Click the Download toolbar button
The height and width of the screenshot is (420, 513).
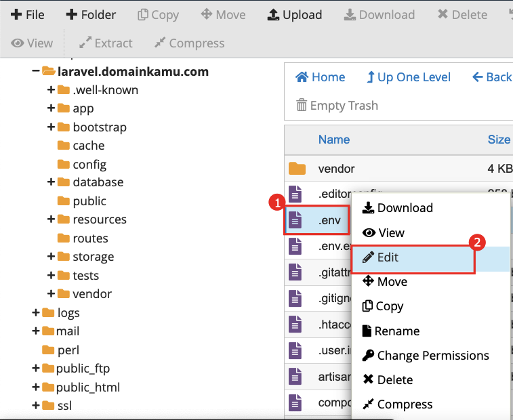pyautogui.click(x=379, y=15)
